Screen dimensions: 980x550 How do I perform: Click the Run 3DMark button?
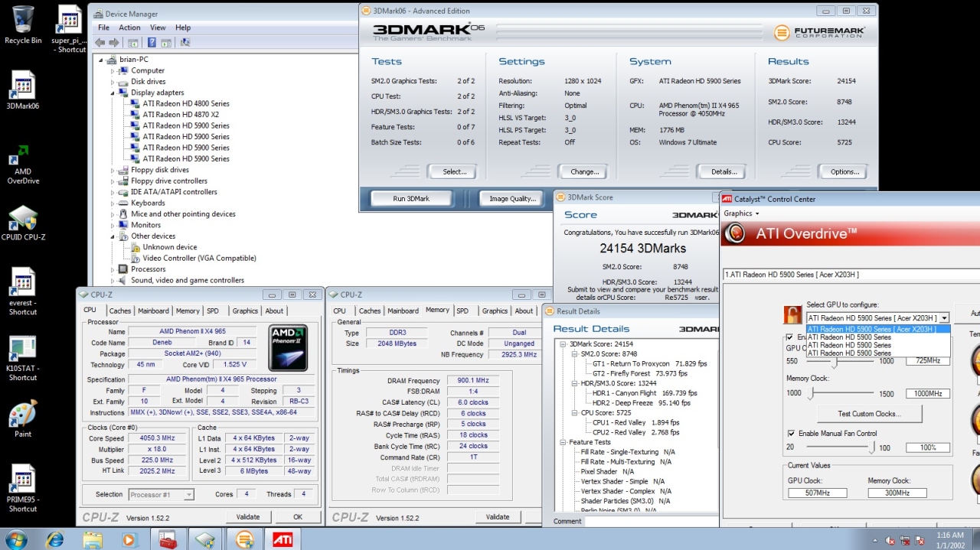411,199
